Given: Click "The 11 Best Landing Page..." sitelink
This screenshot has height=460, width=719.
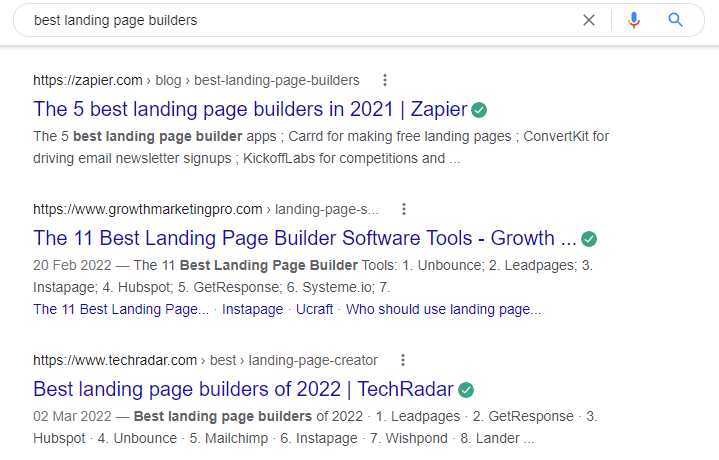Looking at the screenshot, I should pyautogui.click(x=121, y=310).
